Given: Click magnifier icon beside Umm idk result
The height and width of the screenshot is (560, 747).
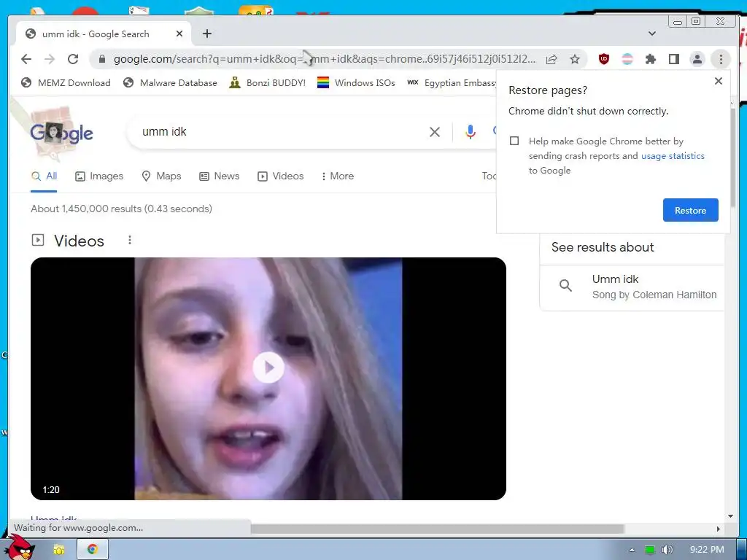Looking at the screenshot, I should tap(565, 285).
